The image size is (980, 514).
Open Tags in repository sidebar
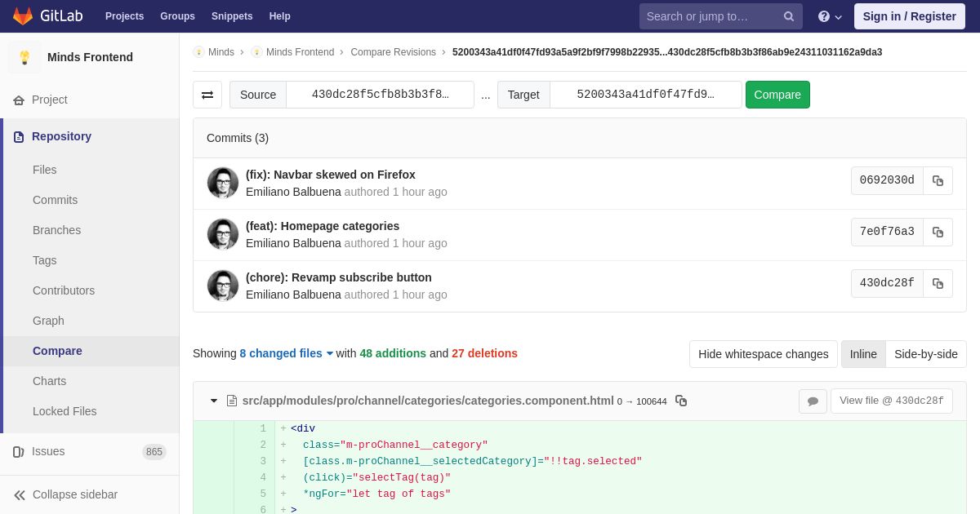(x=45, y=260)
